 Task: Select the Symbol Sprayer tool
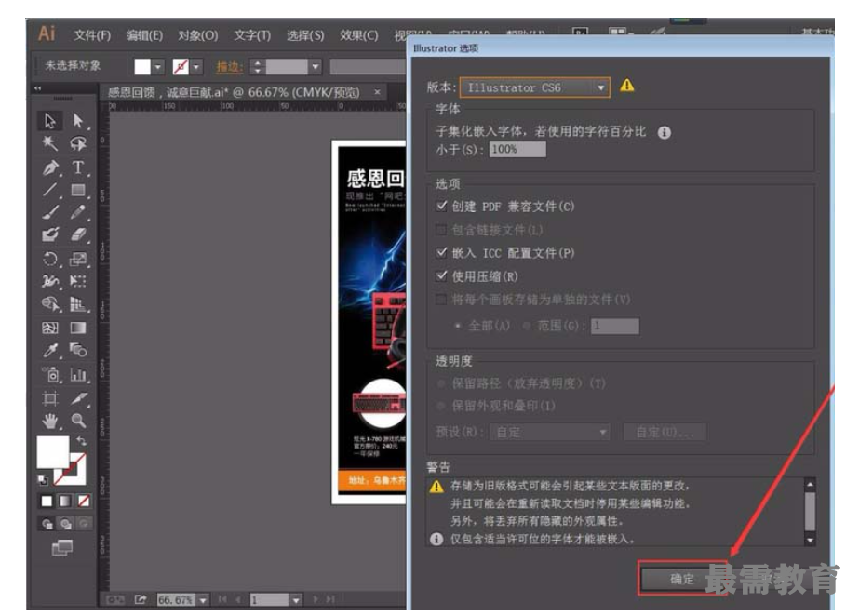tap(50, 374)
